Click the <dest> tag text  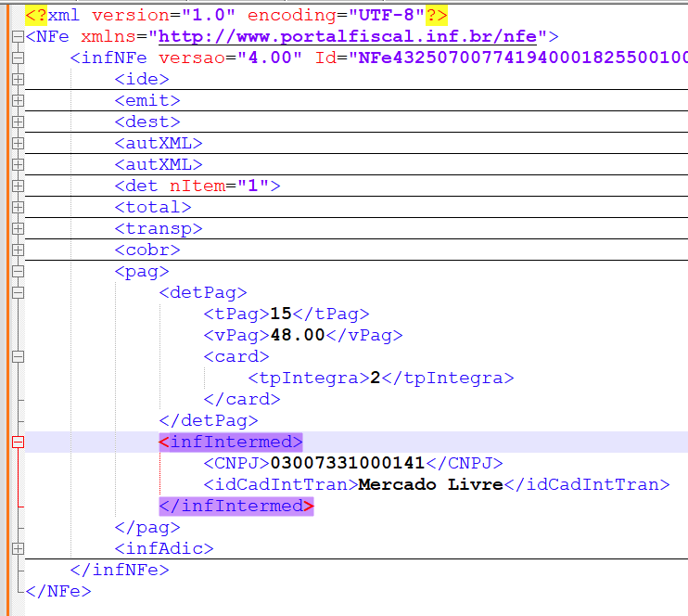pos(147,122)
